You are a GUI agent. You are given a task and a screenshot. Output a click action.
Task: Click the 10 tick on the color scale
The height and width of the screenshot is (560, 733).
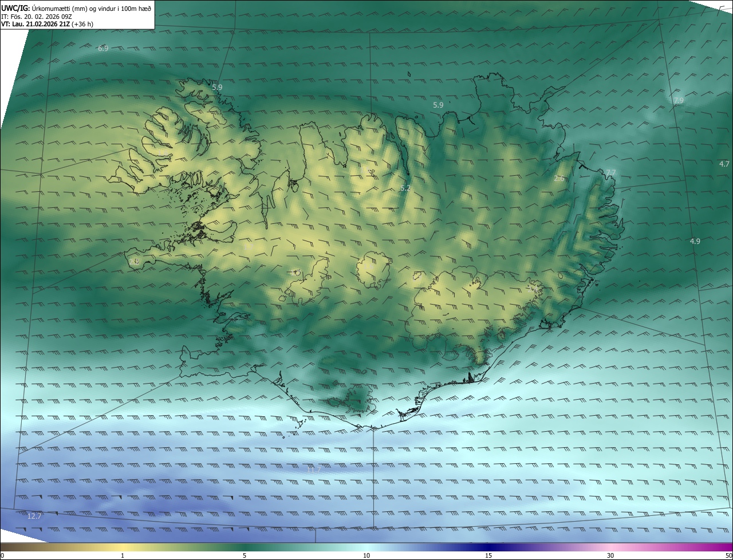(366, 555)
